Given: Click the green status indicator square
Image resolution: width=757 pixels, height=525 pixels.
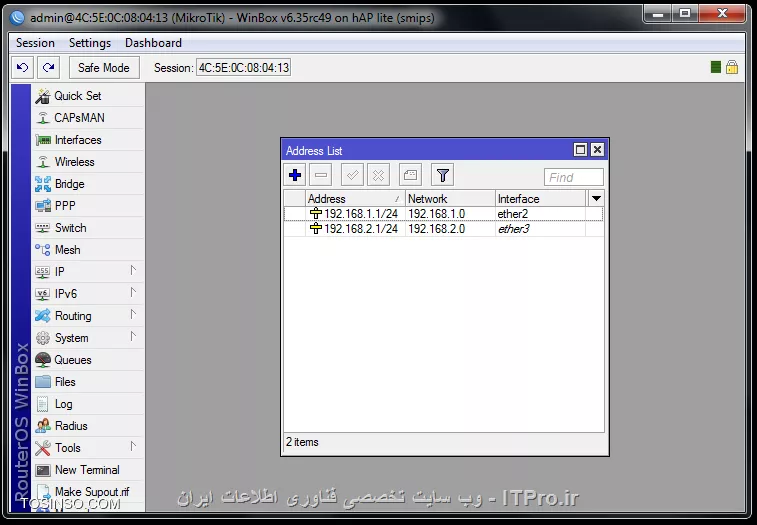Looking at the screenshot, I should point(715,67).
